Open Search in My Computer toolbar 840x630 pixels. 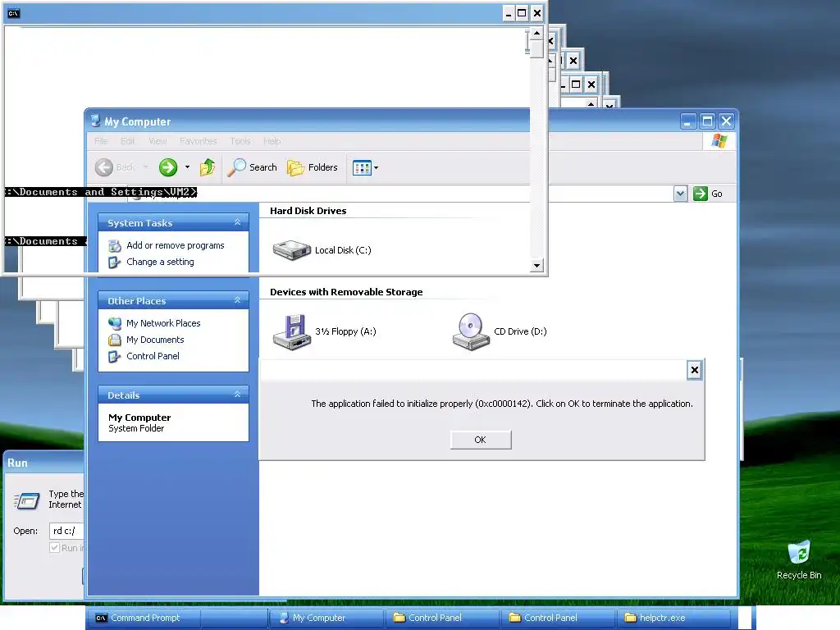click(x=252, y=167)
